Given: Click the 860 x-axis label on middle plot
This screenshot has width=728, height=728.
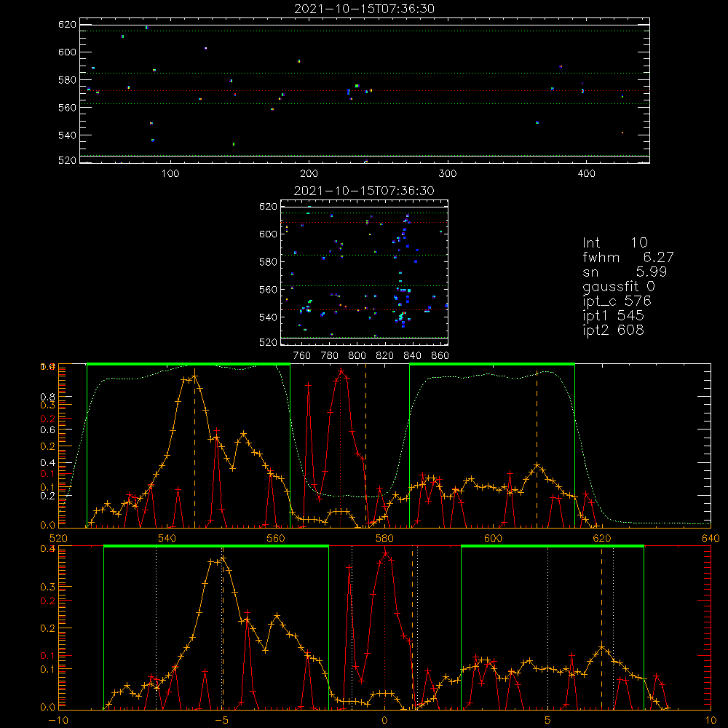Looking at the screenshot, I should pyautogui.click(x=440, y=355).
